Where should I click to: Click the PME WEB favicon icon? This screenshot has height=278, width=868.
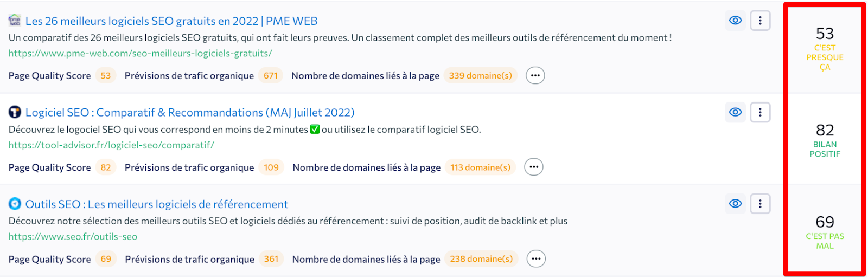[x=15, y=21]
